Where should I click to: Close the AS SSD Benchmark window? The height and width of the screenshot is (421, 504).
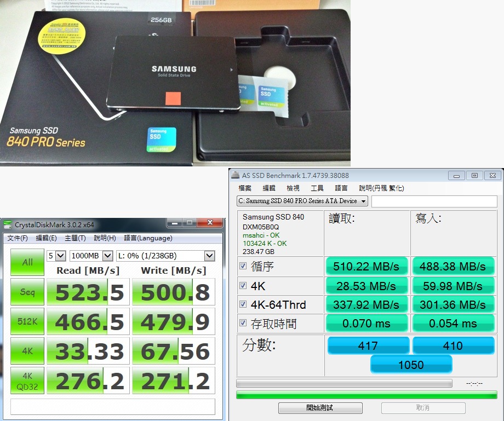(x=492, y=175)
